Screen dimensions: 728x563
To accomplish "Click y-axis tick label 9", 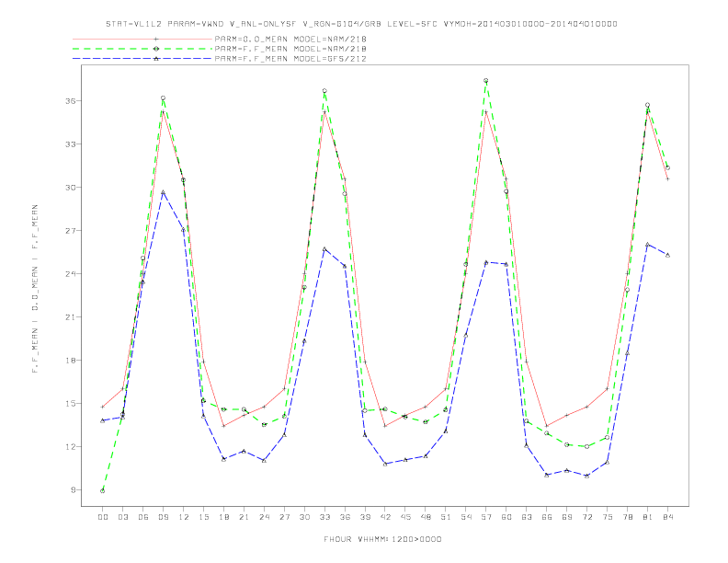I will pyautogui.click(x=73, y=489).
